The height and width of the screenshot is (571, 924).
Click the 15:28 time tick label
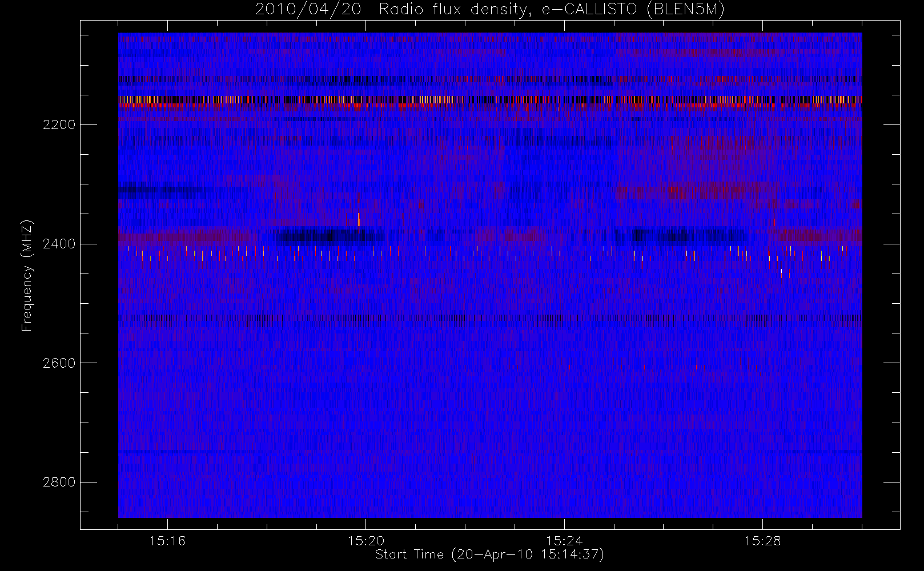tap(762, 540)
